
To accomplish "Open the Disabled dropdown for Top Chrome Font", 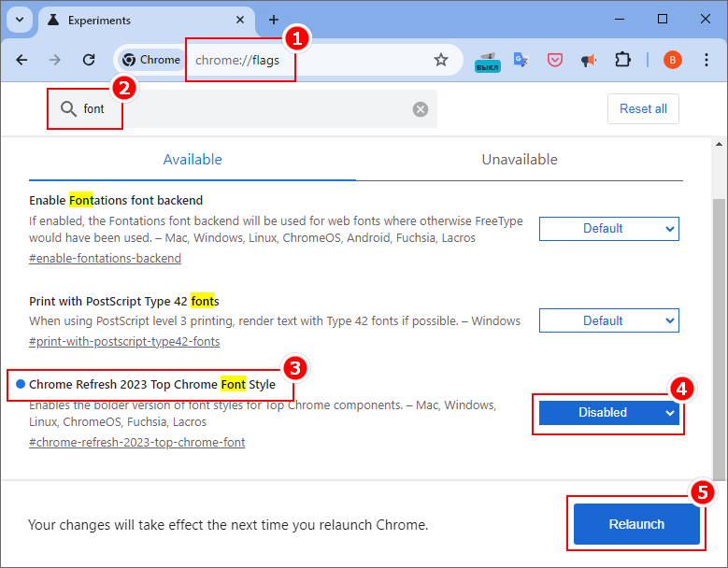I will (609, 413).
